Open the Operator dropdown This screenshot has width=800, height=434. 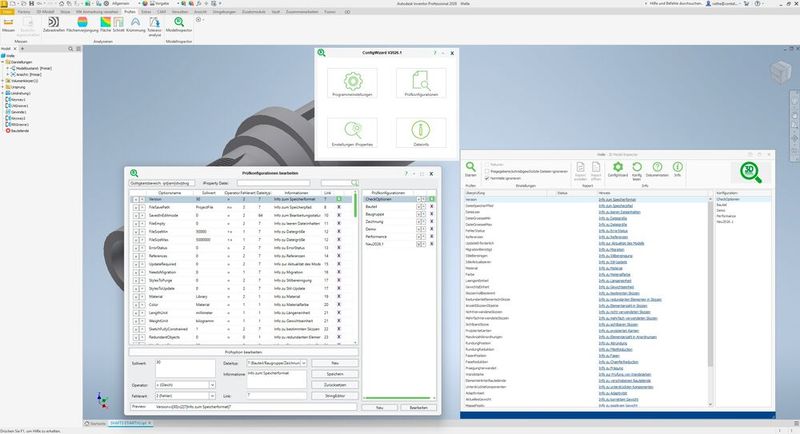coord(212,385)
